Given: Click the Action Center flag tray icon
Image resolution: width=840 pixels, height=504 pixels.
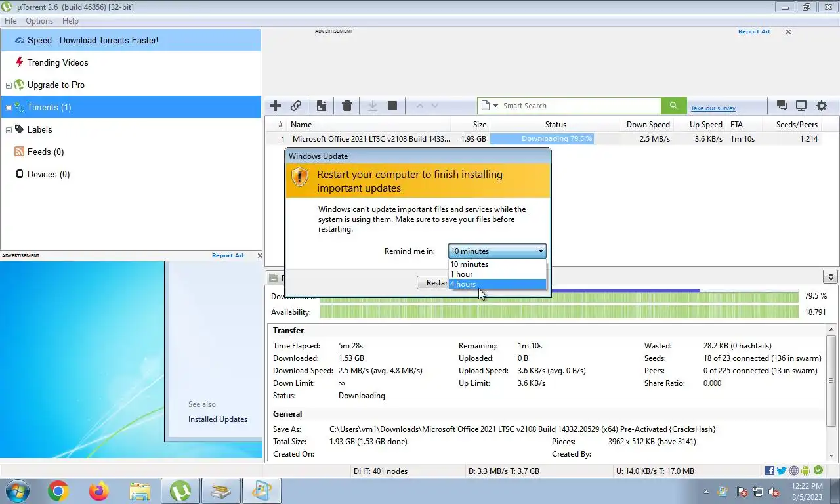Looking at the screenshot, I should pos(742,492).
